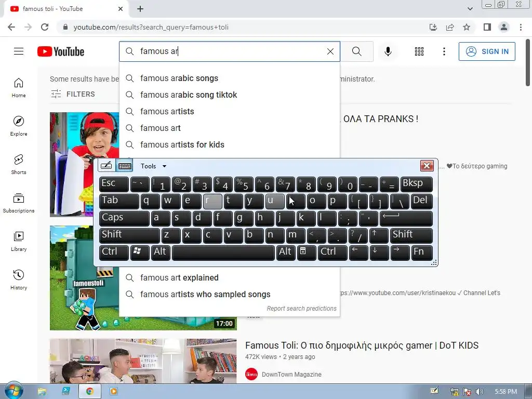Open a new Chrome tab

(140, 9)
